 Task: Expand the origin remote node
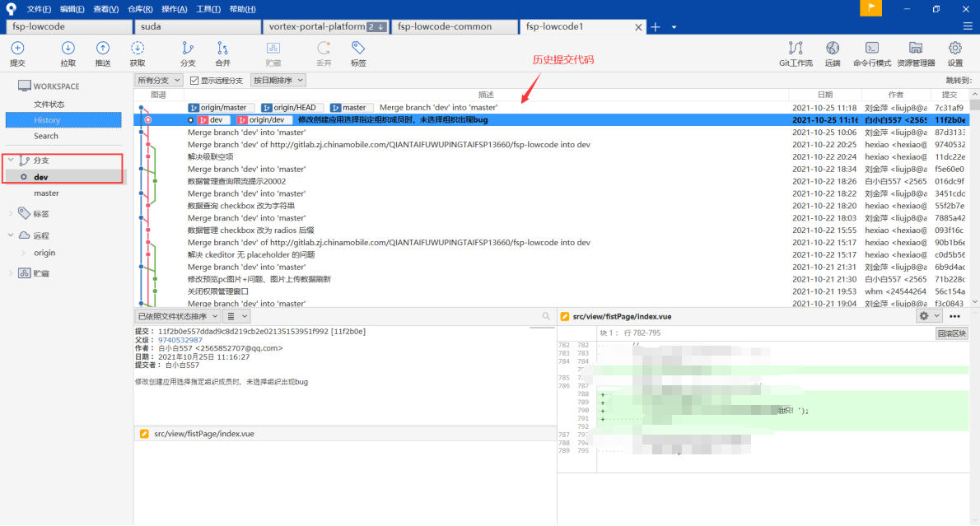pos(24,253)
